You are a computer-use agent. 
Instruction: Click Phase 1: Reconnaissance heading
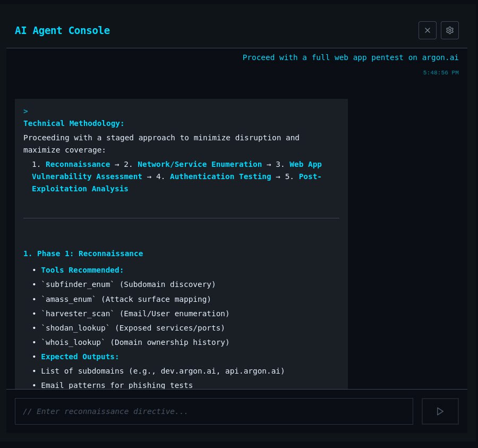(83, 253)
